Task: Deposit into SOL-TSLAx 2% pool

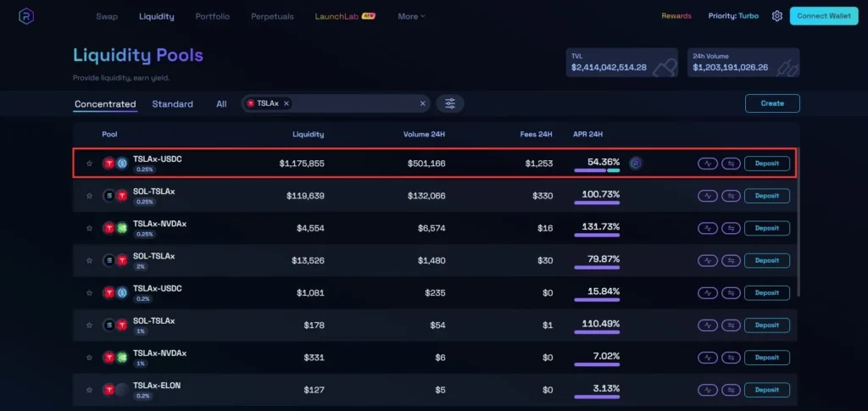Action: coord(766,260)
